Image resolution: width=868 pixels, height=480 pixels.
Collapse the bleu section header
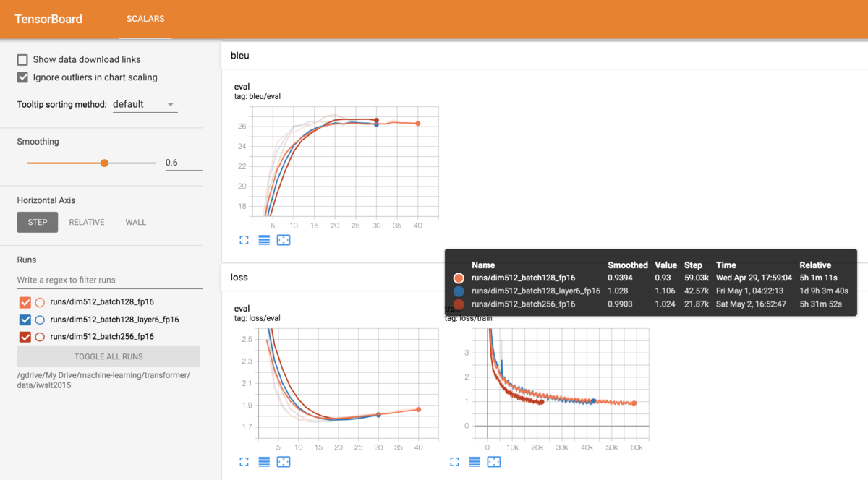(x=543, y=55)
